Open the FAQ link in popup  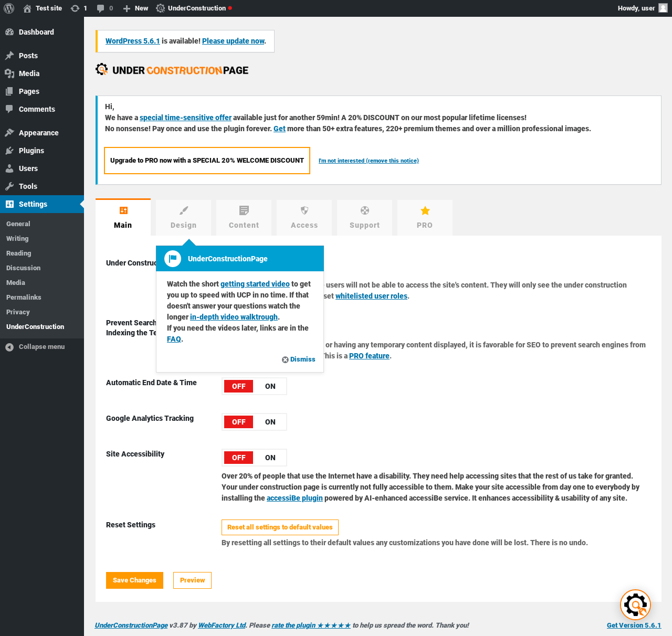(x=174, y=339)
